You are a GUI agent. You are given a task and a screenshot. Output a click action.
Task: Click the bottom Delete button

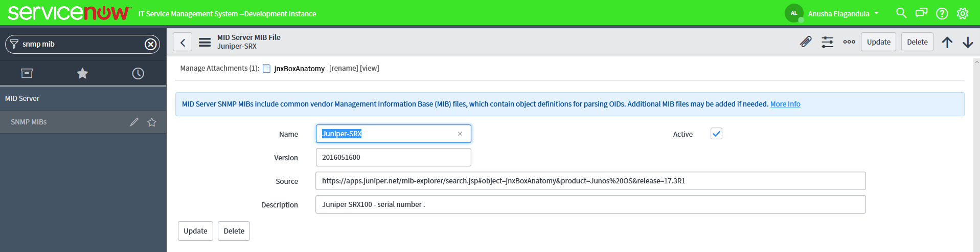coord(234,231)
